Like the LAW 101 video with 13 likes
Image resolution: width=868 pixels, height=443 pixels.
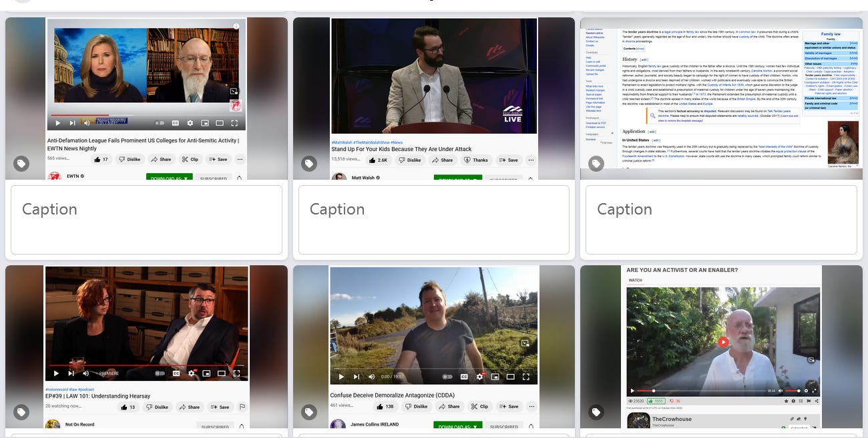pos(128,407)
